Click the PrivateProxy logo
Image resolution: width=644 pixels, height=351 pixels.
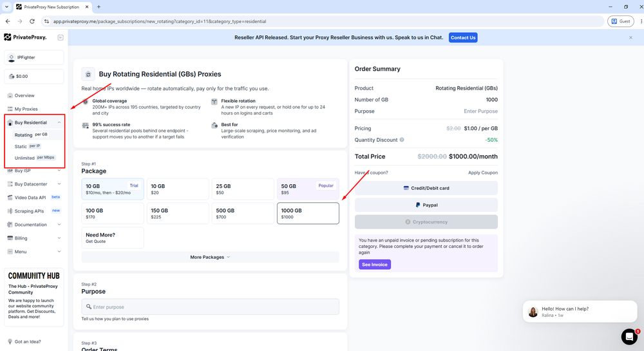(x=25, y=37)
